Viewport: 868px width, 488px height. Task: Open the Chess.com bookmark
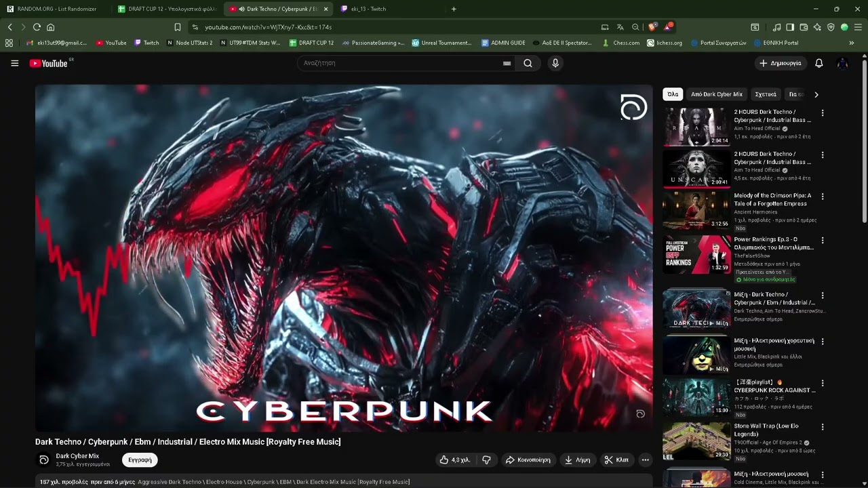(621, 43)
